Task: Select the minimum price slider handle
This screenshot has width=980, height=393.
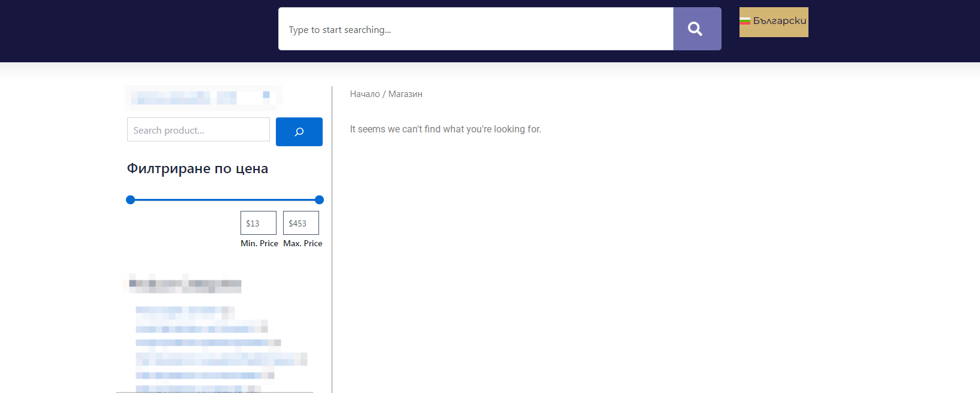Action: 130,199
